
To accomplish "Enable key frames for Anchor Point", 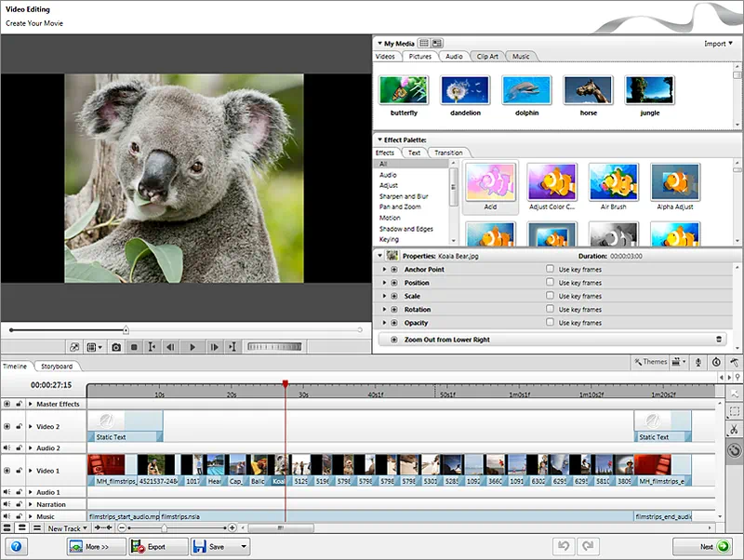I will click(550, 269).
